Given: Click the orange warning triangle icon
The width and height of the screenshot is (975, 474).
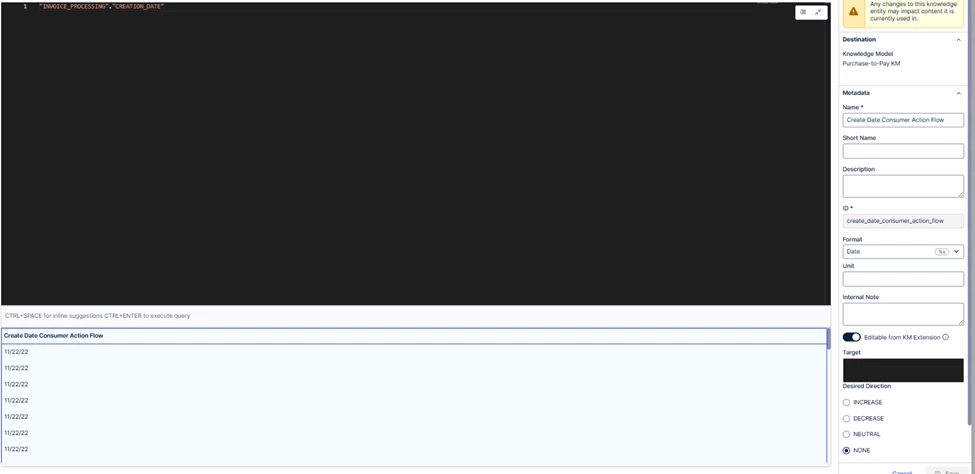Looking at the screenshot, I should (853, 11).
